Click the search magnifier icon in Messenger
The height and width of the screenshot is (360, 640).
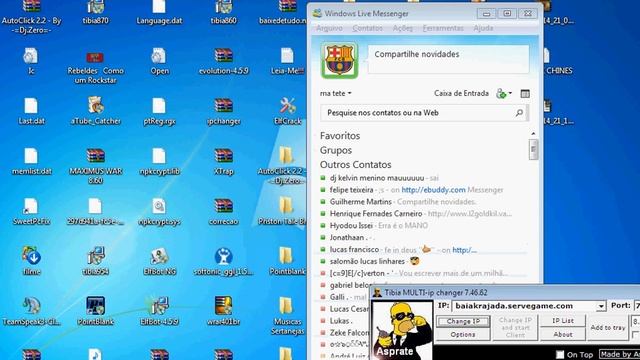pyautogui.click(x=519, y=113)
